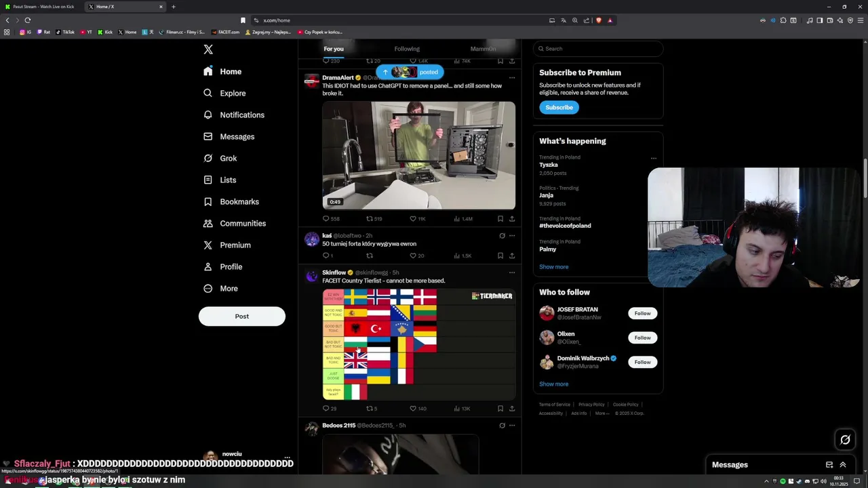Go back in browser
Viewport: 868px width, 488px height.
(7, 20)
